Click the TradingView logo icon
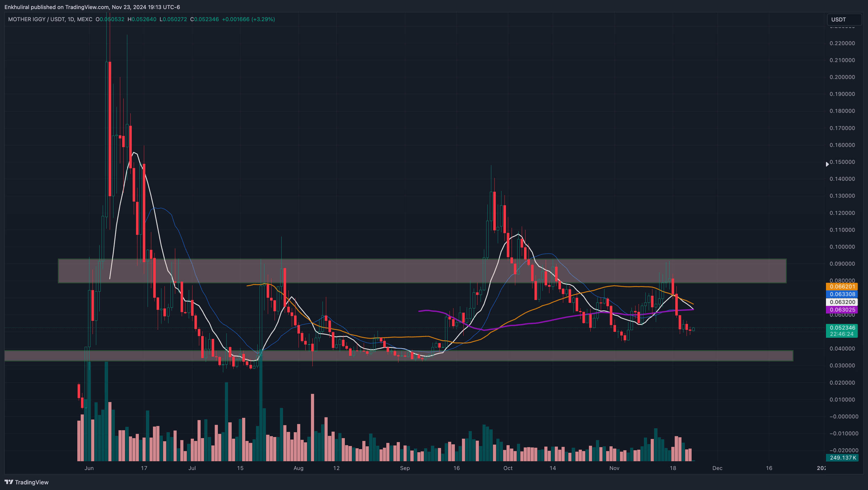Image resolution: width=868 pixels, height=490 pixels. pos(9,482)
